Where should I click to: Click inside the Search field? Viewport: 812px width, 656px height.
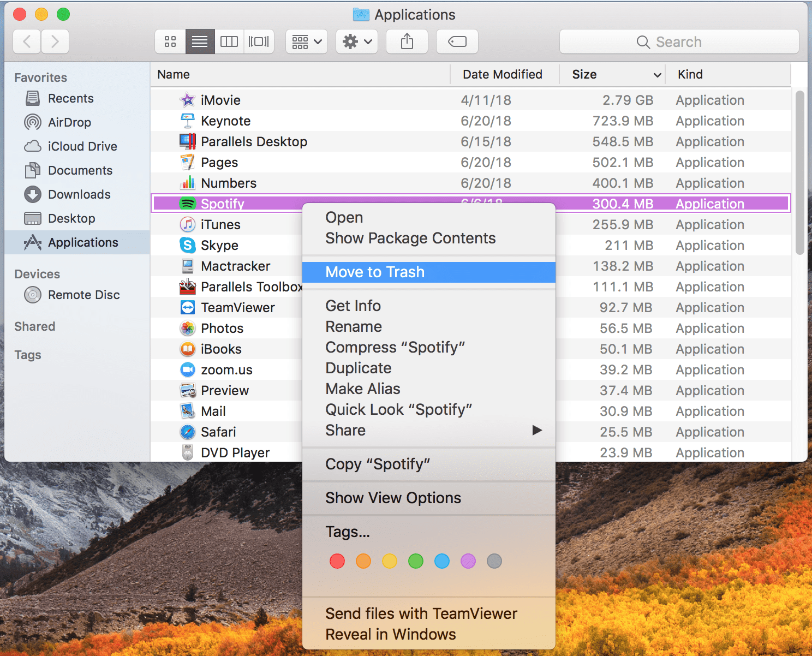pos(679,41)
